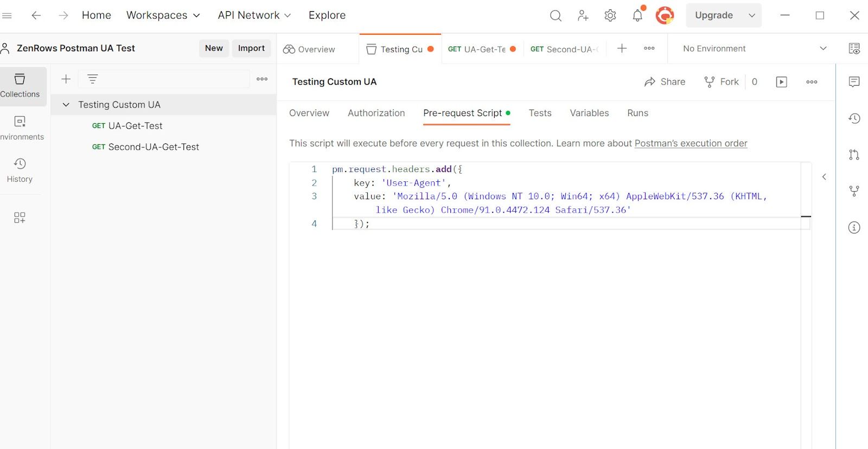868x449 pixels.
Task: Switch to the Testing Cu tab
Action: pyautogui.click(x=400, y=49)
